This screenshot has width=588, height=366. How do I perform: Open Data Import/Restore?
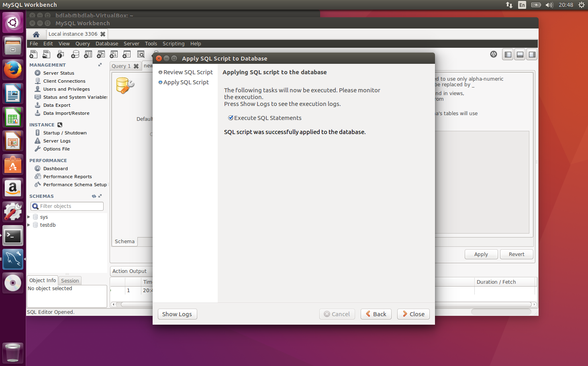[x=66, y=113]
